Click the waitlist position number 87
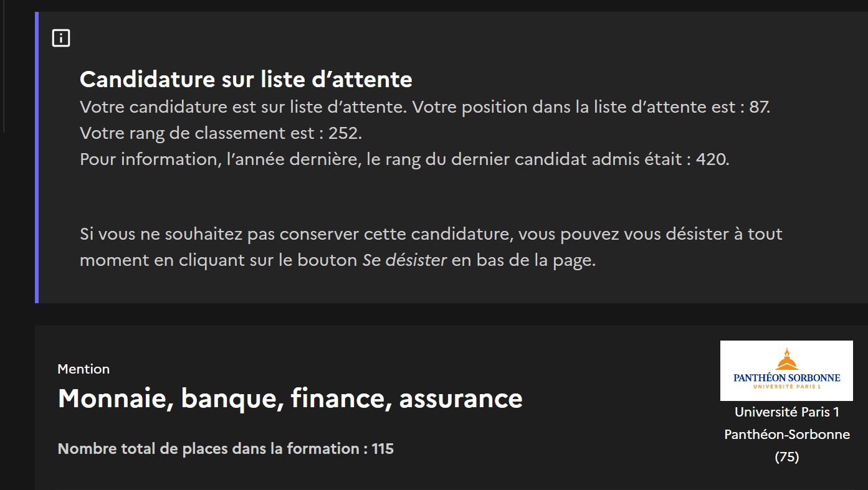This screenshot has width=868, height=490. tap(758, 107)
